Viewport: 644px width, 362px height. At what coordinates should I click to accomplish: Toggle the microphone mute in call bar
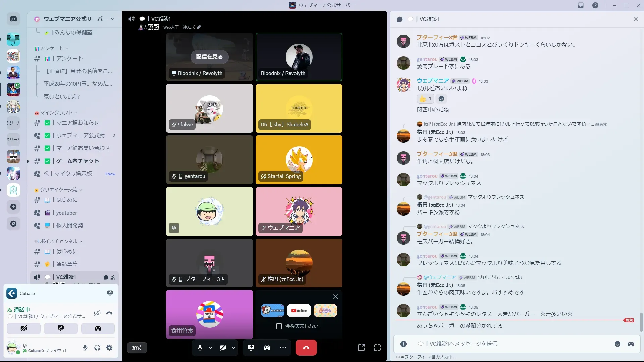coord(200,348)
